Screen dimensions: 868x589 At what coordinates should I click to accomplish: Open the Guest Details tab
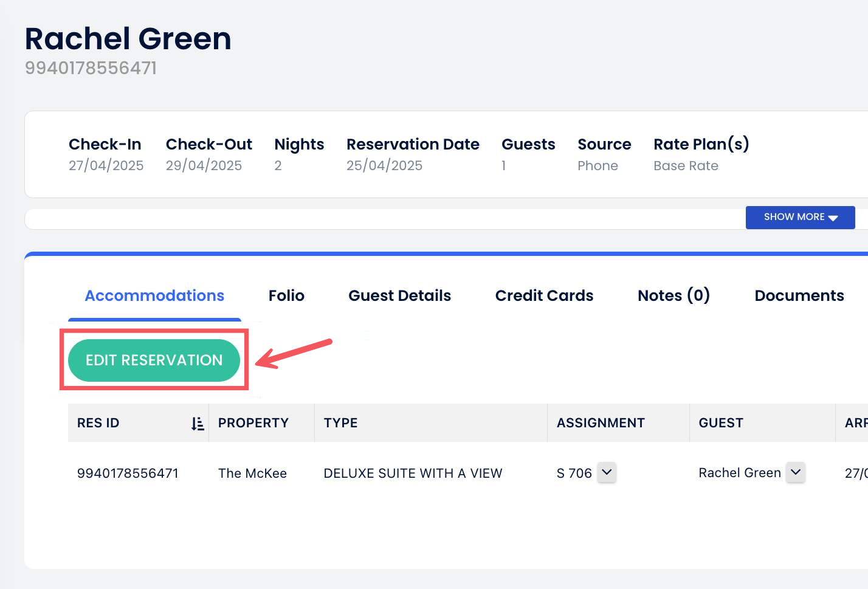pyautogui.click(x=399, y=296)
